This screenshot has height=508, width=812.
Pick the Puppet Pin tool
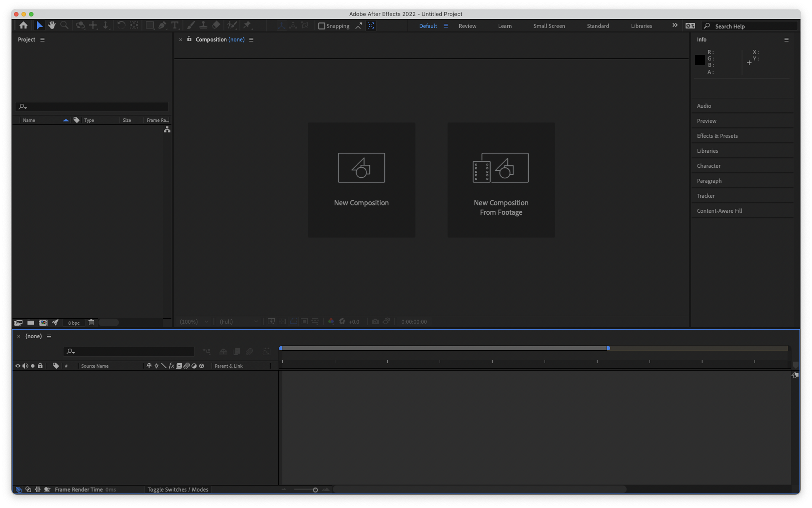click(247, 25)
